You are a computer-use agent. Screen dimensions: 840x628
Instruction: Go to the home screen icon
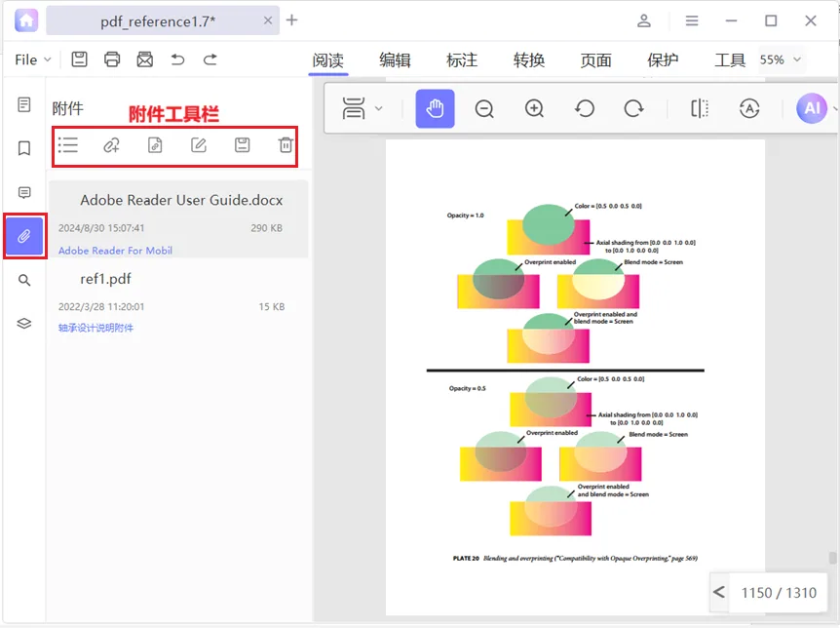tap(26, 20)
